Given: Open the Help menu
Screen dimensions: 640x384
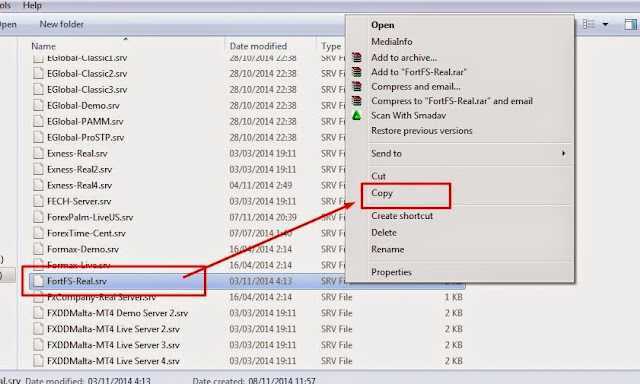Looking at the screenshot, I should point(32,5).
